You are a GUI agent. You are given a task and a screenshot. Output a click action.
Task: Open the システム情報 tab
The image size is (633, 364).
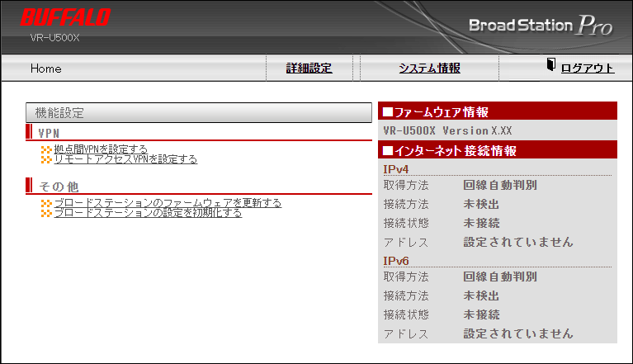click(x=429, y=69)
